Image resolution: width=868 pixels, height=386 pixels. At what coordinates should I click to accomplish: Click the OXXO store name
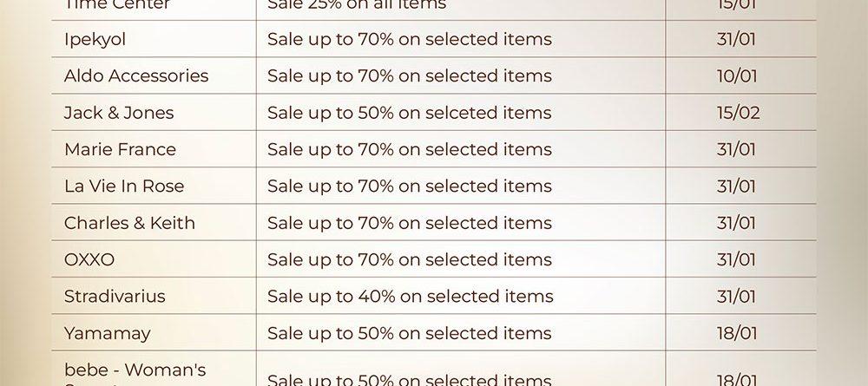click(89, 259)
